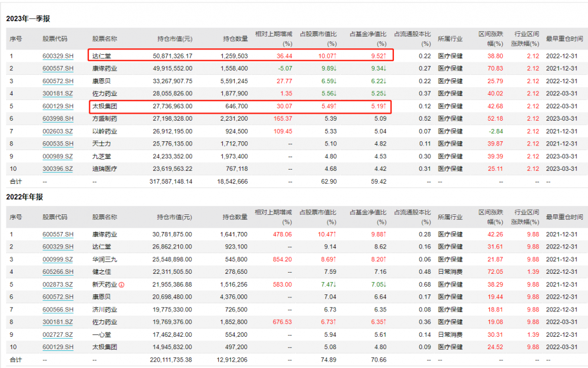Select stock name 华润三九

pos(105,260)
